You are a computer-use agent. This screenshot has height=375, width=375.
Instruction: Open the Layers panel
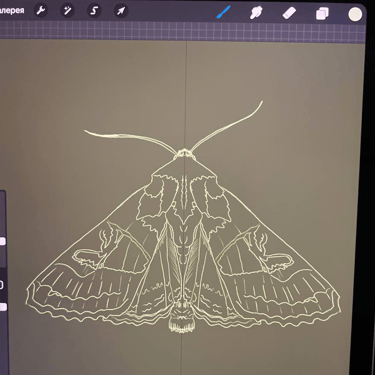point(322,14)
